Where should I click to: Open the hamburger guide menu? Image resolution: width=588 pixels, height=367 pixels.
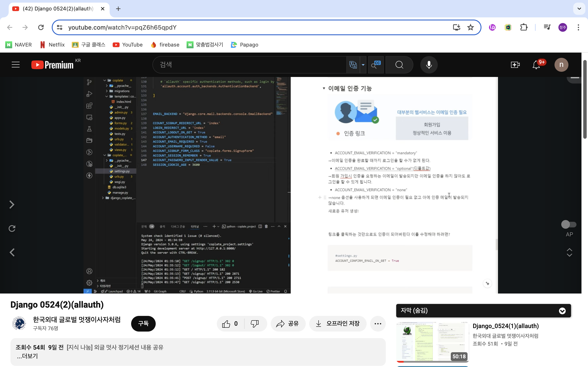point(16,65)
